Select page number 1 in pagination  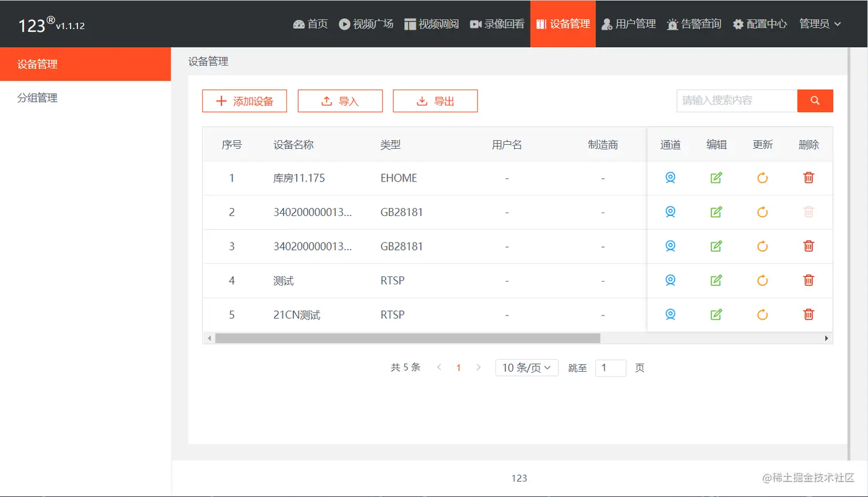(x=459, y=368)
